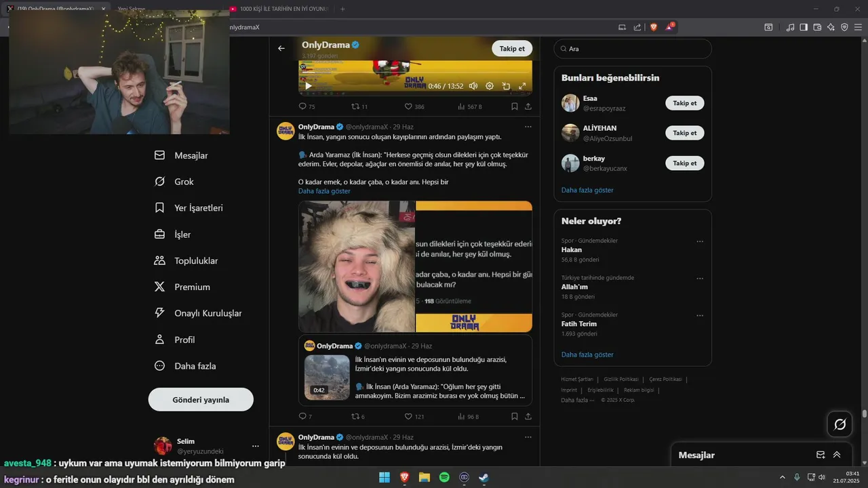This screenshot has width=868, height=488.
Task: Open Yer İşaretleri in the sidebar
Action: [x=189, y=208]
